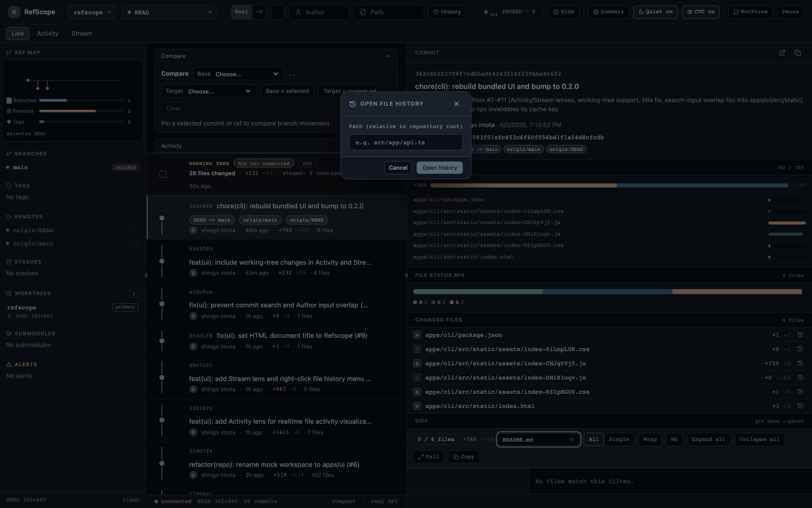Open diff in Full view
The height and width of the screenshot is (508, 812).
pos(429,457)
